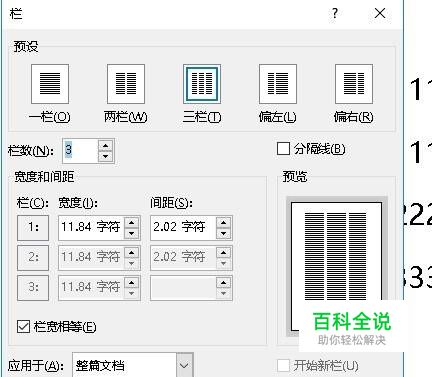Decrease column 1 spacing
The height and width of the screenshot is (377, 432).
coord(223,233)
